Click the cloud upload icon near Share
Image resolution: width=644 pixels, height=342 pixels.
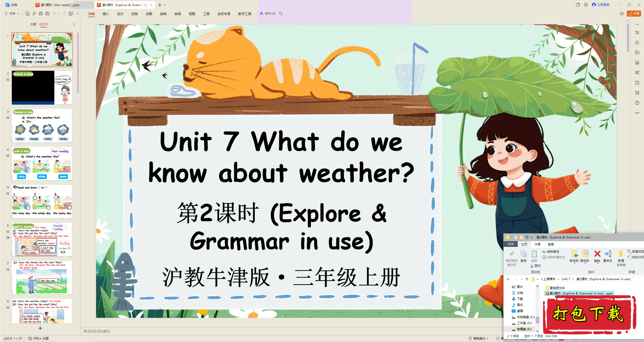(622, 14)
